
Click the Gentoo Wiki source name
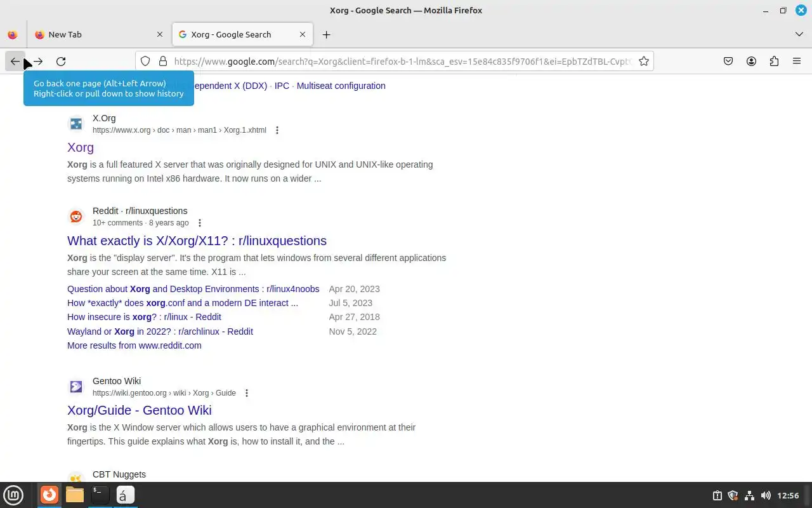click(x=117, y=381)
